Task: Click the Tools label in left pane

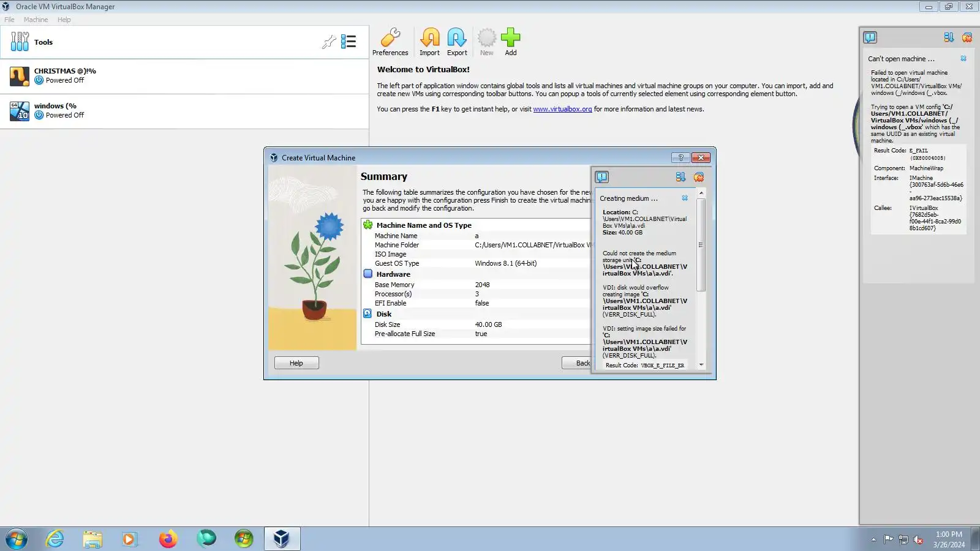Action: (43, 42)
